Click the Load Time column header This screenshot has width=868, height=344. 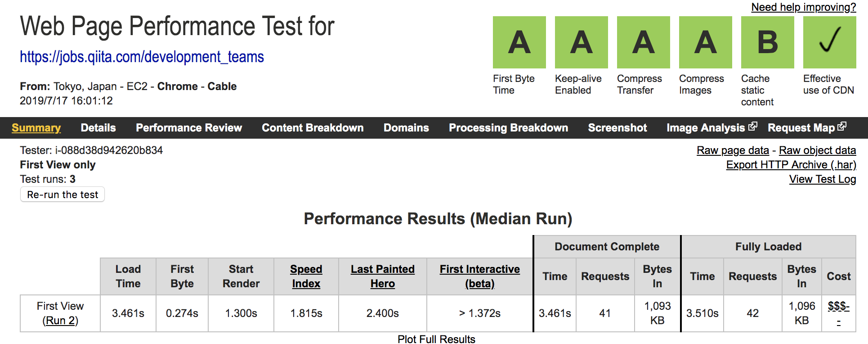pos(128,276)
